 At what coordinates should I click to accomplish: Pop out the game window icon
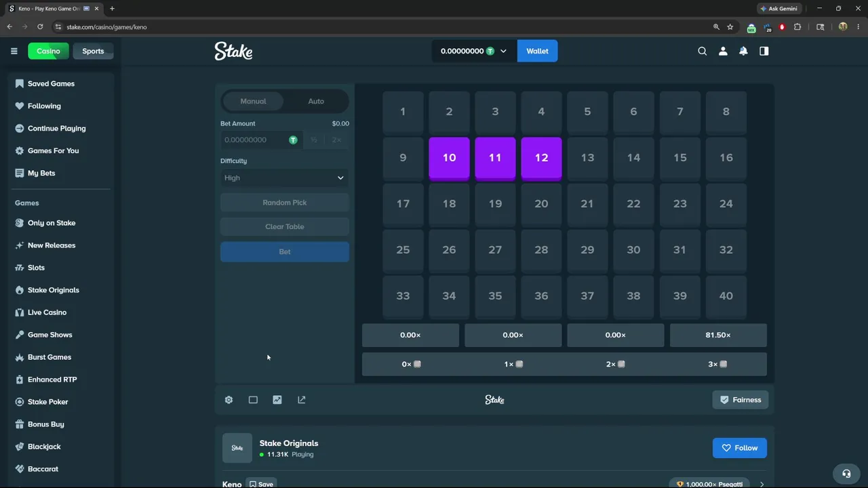coord(302,400)
